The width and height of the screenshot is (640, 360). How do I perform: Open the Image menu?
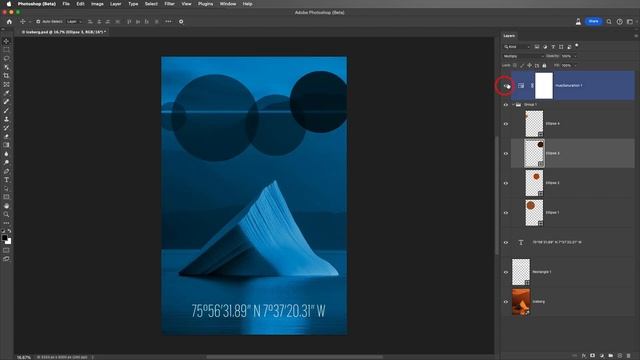click(x=97, y=4)
